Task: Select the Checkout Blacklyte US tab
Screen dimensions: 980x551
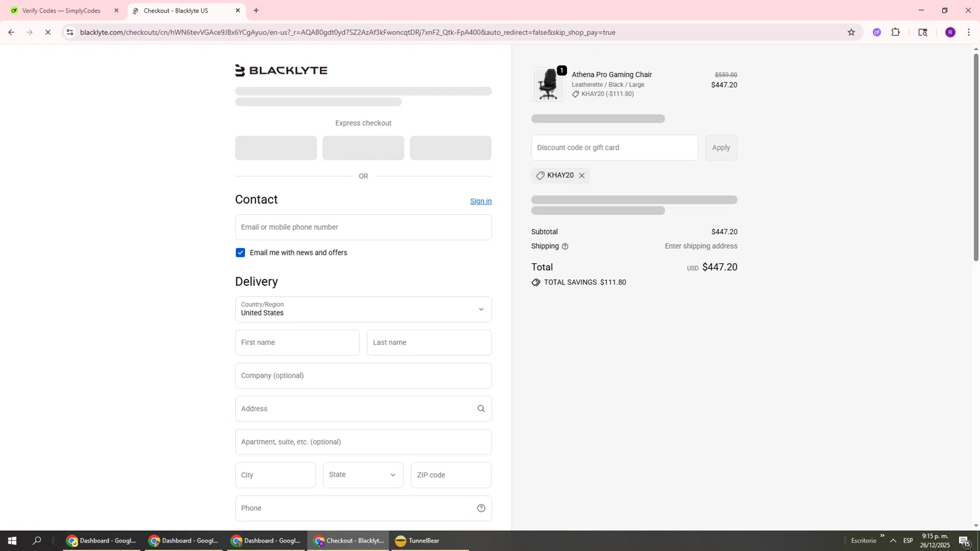Action: point(186,10)
